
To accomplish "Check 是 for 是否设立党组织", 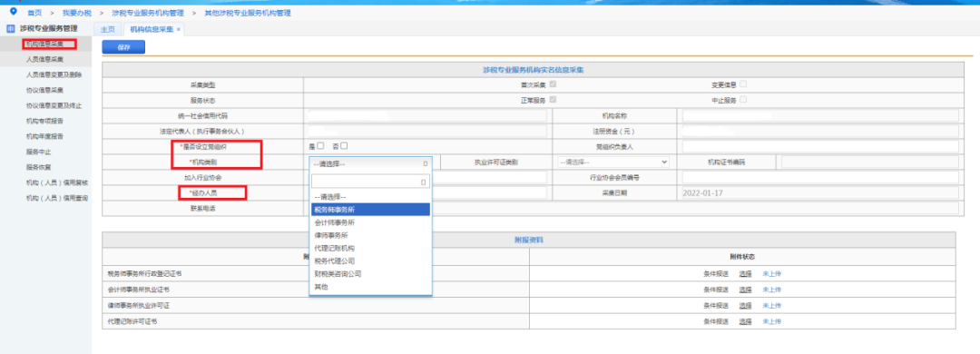I will pyautogui.click(x=320, y=146).
